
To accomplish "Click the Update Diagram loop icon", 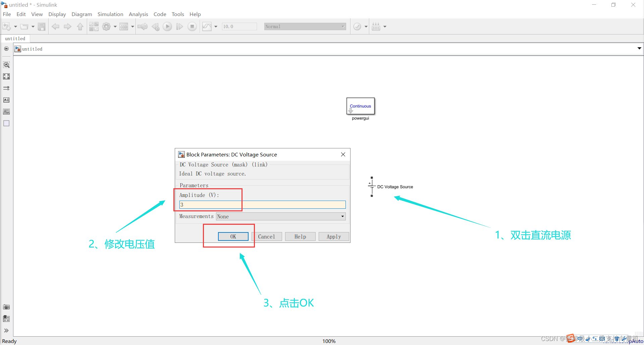I will (143, 26).
